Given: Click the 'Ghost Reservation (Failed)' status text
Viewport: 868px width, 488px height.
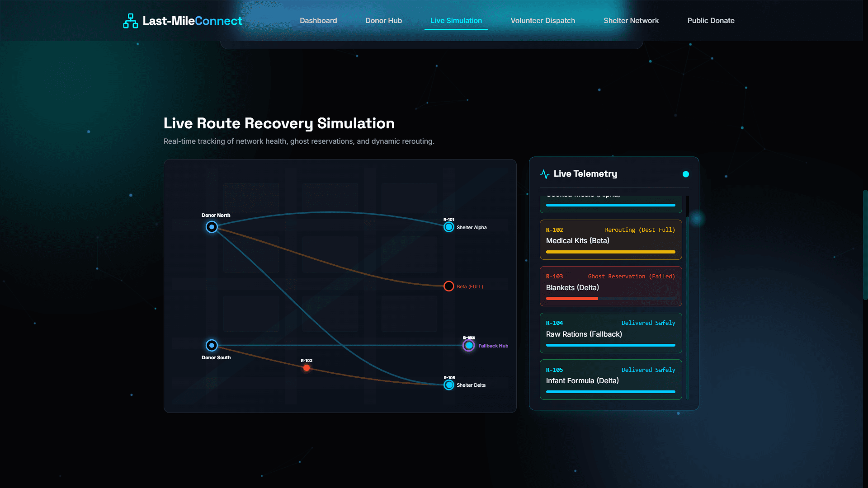Looking at the screenshot, I should pyautogui.click(x=631, y=276).
